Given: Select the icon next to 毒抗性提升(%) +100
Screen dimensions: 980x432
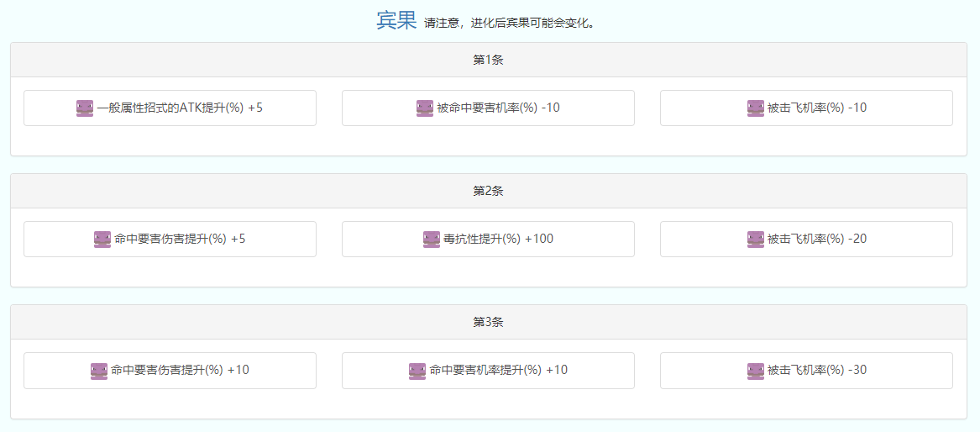Looking at the screenshot, I should [x=432, y=240].
